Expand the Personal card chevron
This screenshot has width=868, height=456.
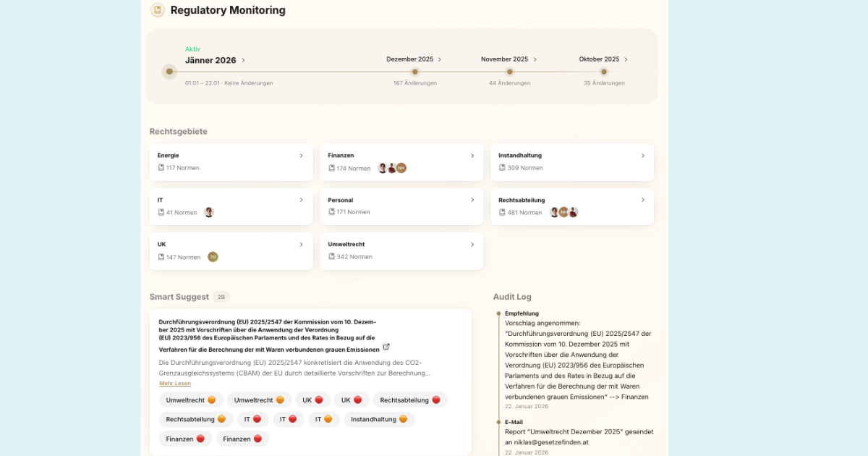click(472, 200)
